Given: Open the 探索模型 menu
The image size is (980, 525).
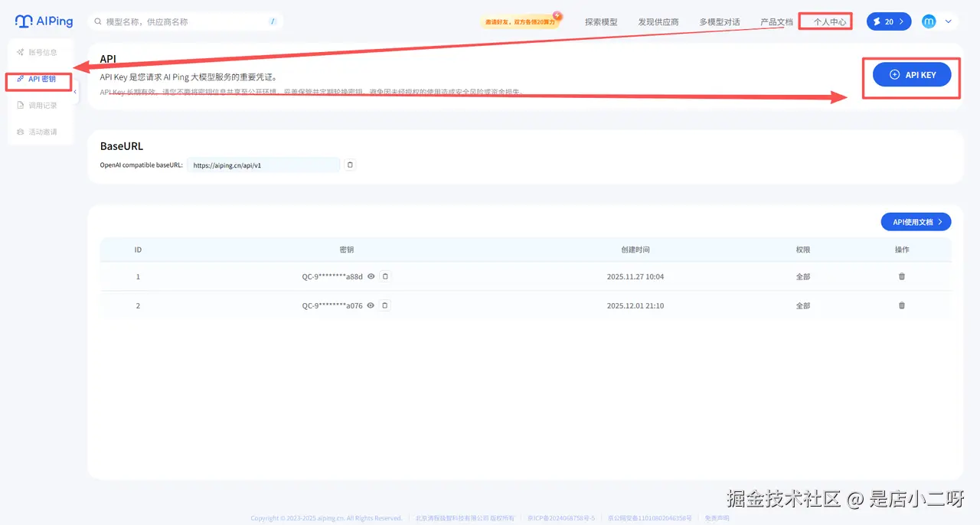Looking at the screenshot, I should [x=601, y=22].
